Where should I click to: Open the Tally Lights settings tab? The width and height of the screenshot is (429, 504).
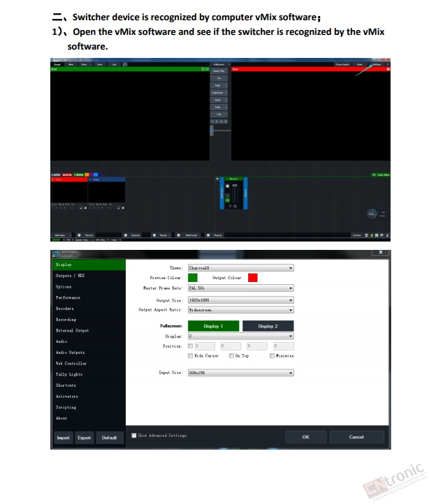[89, 374]
